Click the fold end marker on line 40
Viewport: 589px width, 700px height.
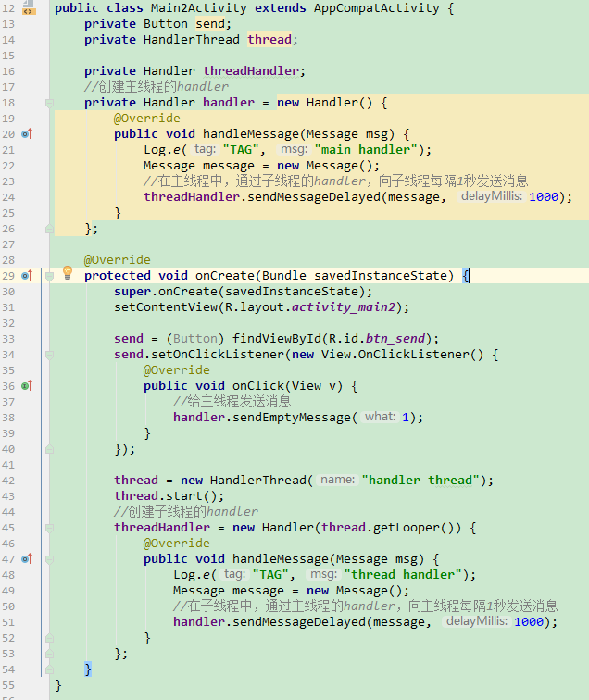[50, 449]
